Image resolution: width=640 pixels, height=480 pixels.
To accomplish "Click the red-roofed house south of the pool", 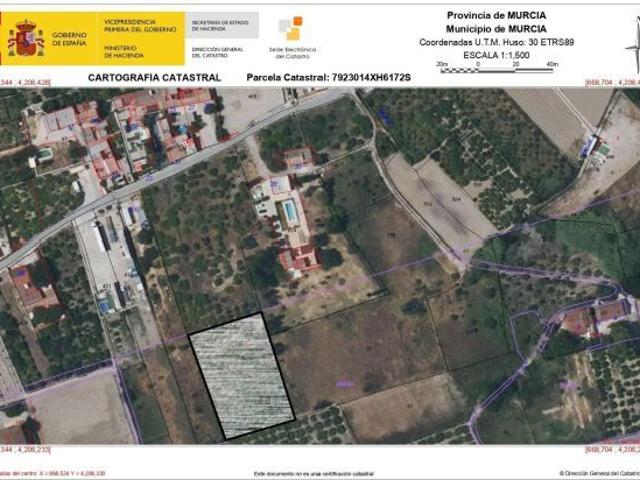I will [x=300, y=259].
